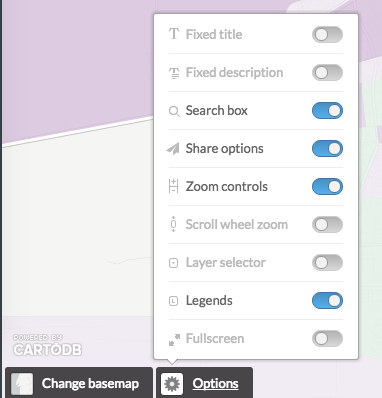Viewport: 382px width, 398px height.
Task: Enable the Scroll wheel zoom switch
Action: point(327,225)
